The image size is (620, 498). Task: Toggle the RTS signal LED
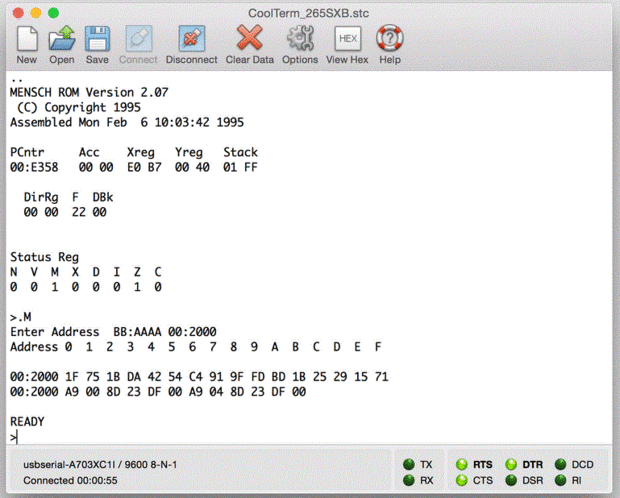pyautogui.click(x=461, y=464)
